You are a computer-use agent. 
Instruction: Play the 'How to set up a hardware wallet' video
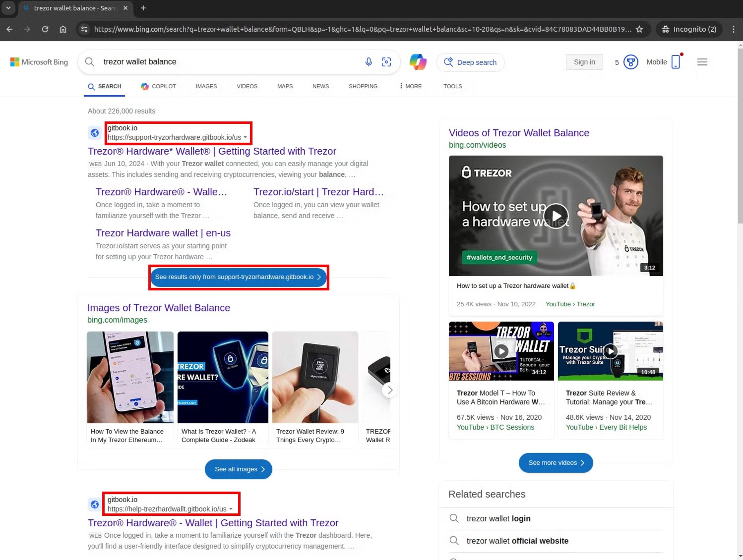click(556, 216)
